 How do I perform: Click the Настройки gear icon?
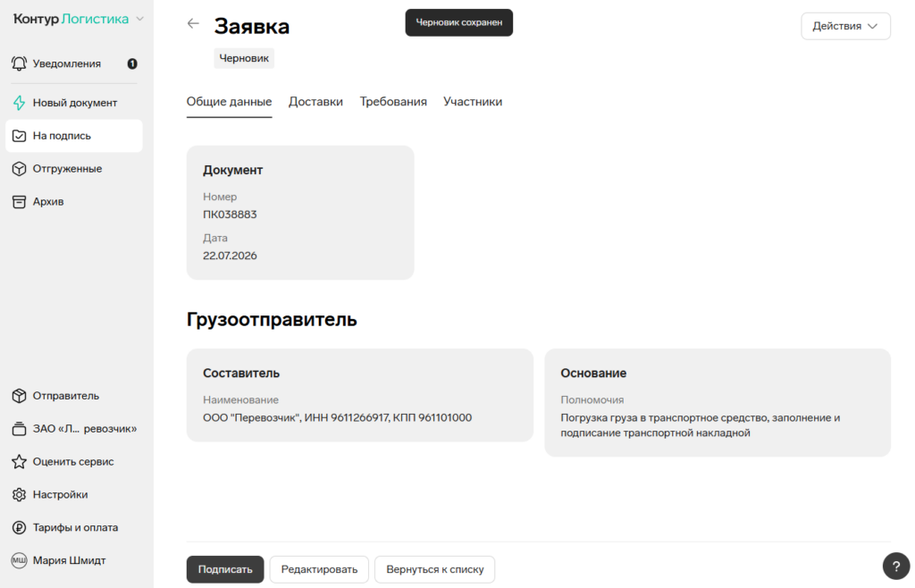(20, 495)
